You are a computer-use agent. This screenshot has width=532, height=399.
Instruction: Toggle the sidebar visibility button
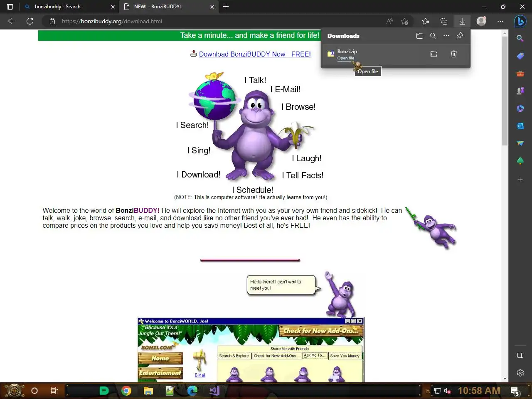click(x=520, y=355)
